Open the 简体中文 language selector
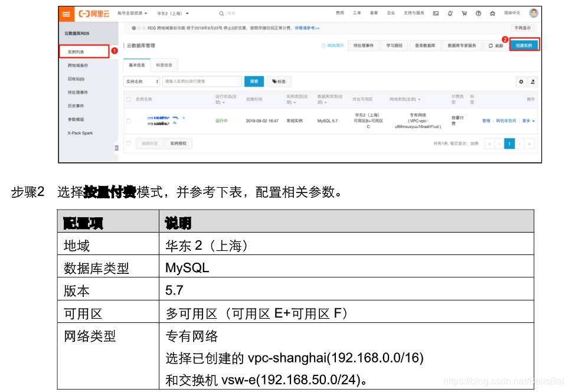The height and width of the screenshot is (392, 569). point(512,13)
